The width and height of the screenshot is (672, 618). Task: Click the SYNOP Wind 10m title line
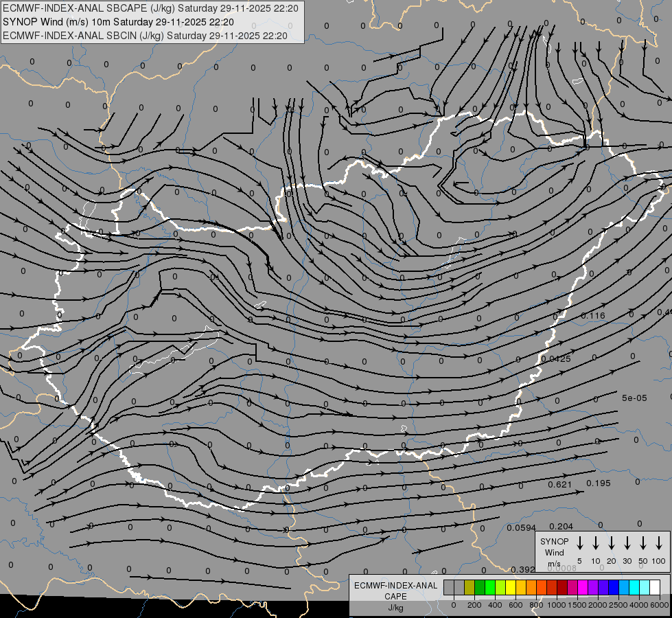tap(118, 22)
